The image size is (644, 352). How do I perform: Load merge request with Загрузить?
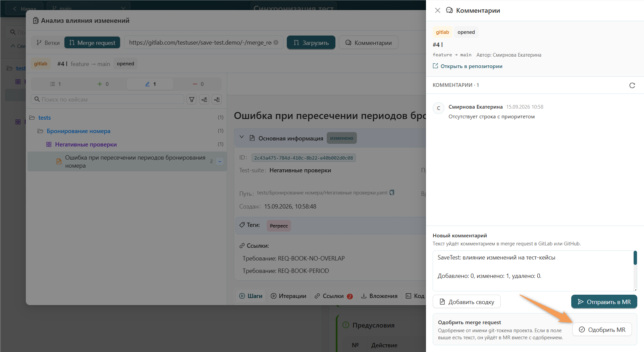(x=311, y=43)
